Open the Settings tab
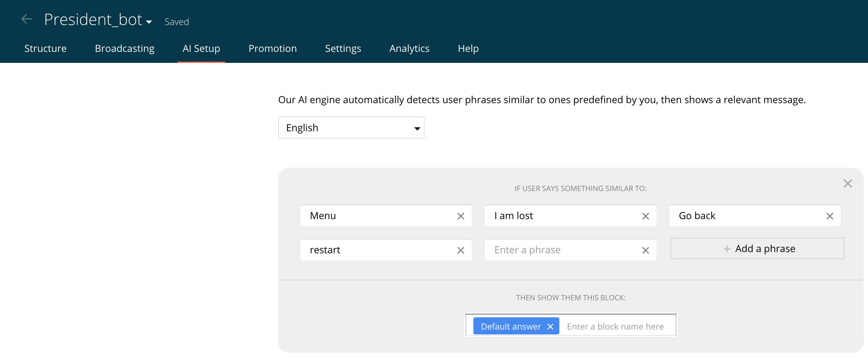 pos(343,49)
